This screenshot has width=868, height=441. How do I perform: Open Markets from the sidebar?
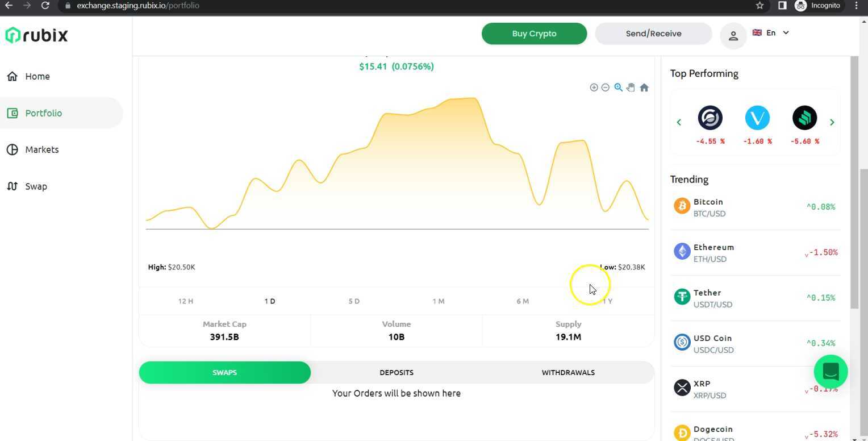click(x=42, y=149)
